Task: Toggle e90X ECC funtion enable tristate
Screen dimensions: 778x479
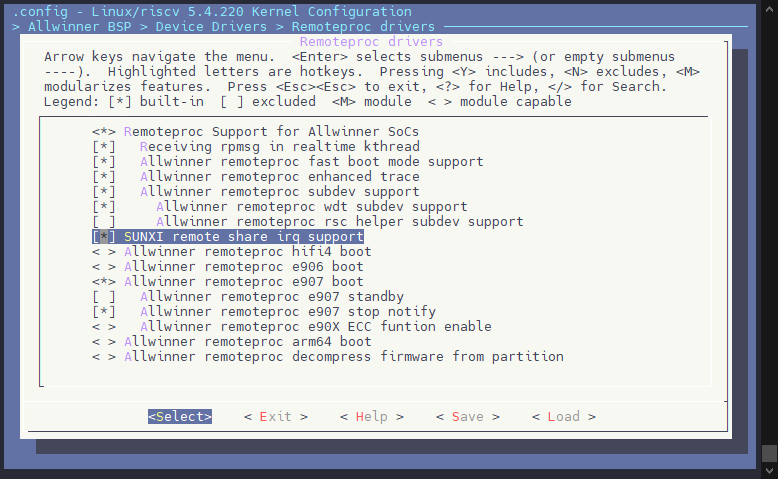Action: [104, 327]
